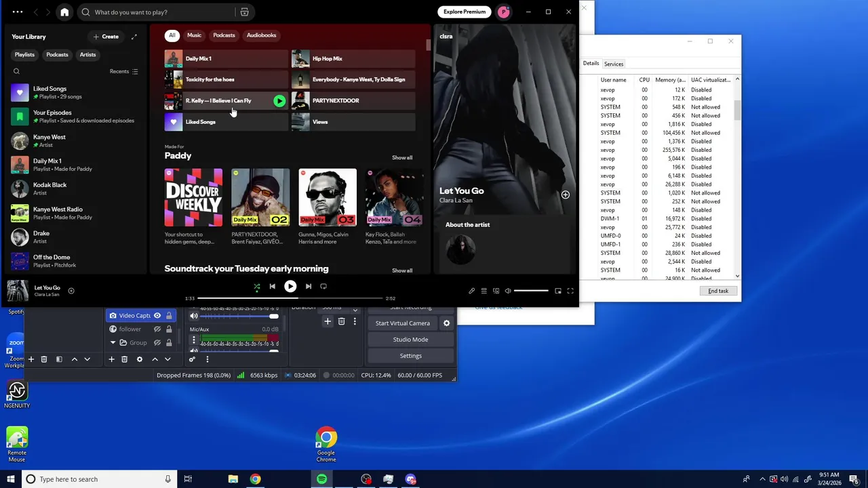
Task: Select the Audiobooks filter chip
Action: click(261, 35)
